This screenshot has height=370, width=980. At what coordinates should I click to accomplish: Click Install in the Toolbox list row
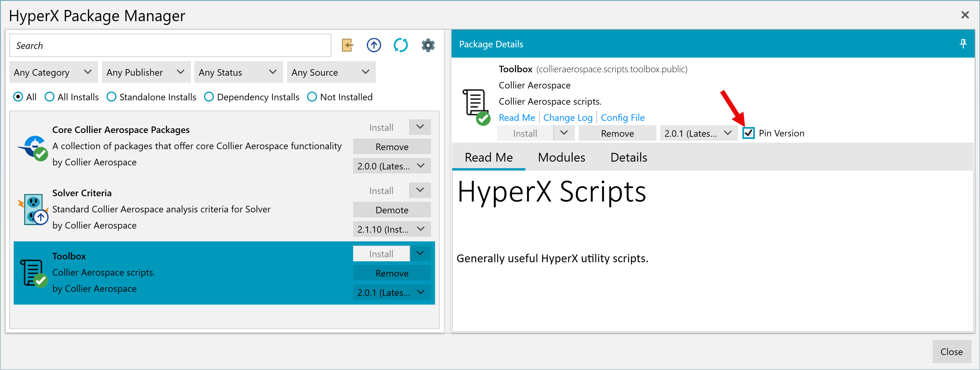click(x=381, y=254)
